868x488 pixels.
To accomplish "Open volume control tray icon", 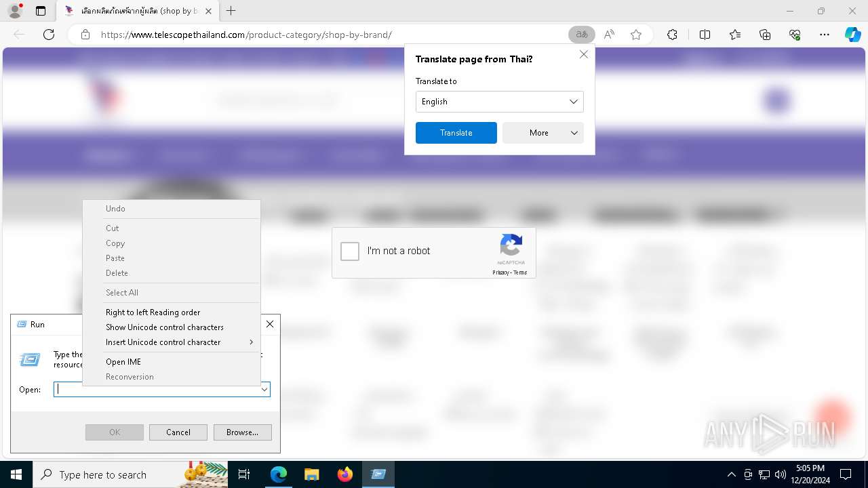I will (781, 474).
